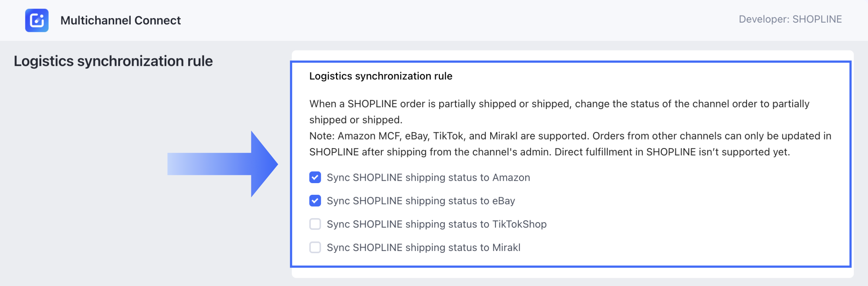
Task: Tick the Mirakl shipping status sync checkbox
Action: (315, 247)
